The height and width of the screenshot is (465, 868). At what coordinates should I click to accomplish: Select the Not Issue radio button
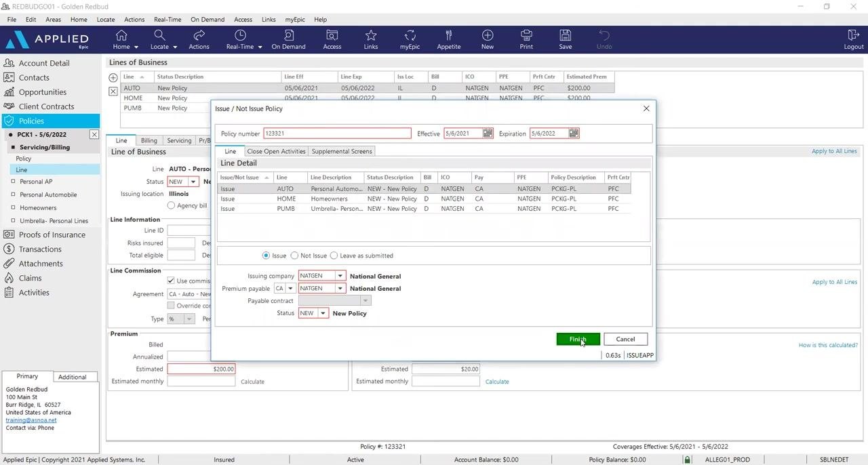click(x=294, y=256)
